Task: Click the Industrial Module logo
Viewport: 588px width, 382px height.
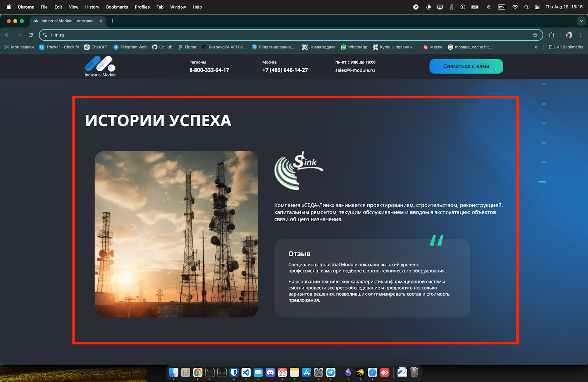Action: pos(100,66)
